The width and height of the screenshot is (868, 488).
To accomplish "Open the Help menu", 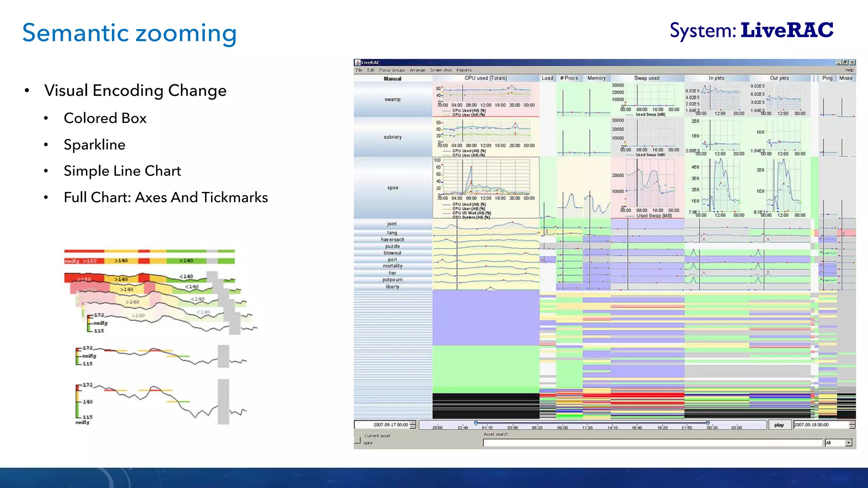I will point(849,70).
